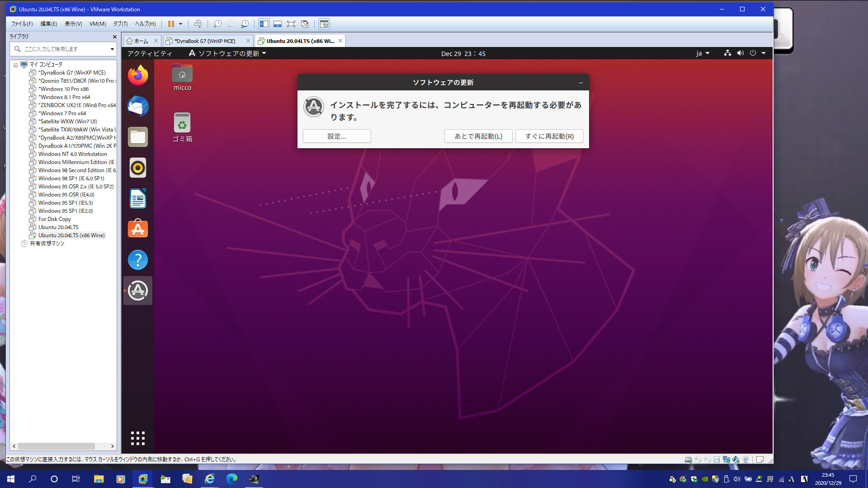Click the message log icon in VMware status bar
Viewport: 868px width, 488px height.
point(760,460)
